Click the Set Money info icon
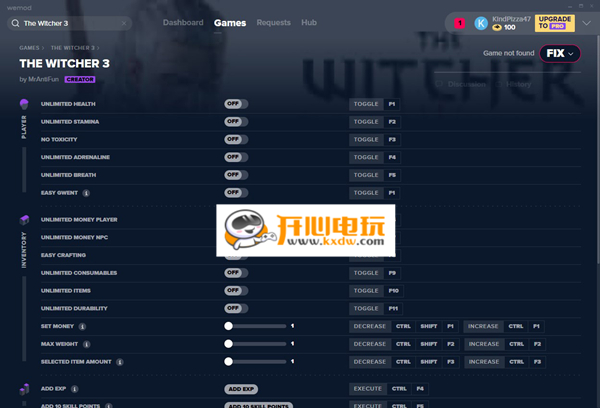The image size is (600, 408). pyautogui.click(x=82, y=326)
